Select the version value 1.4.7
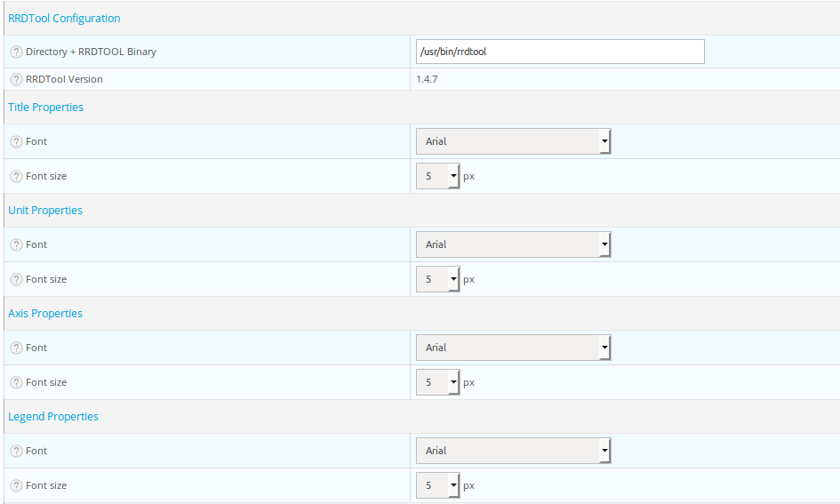 pos(427,79)
